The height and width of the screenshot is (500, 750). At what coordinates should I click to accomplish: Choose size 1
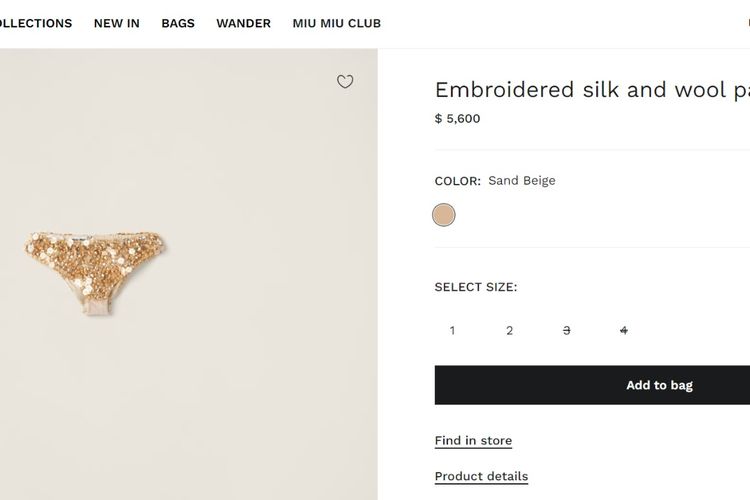[x=452, y=330]
